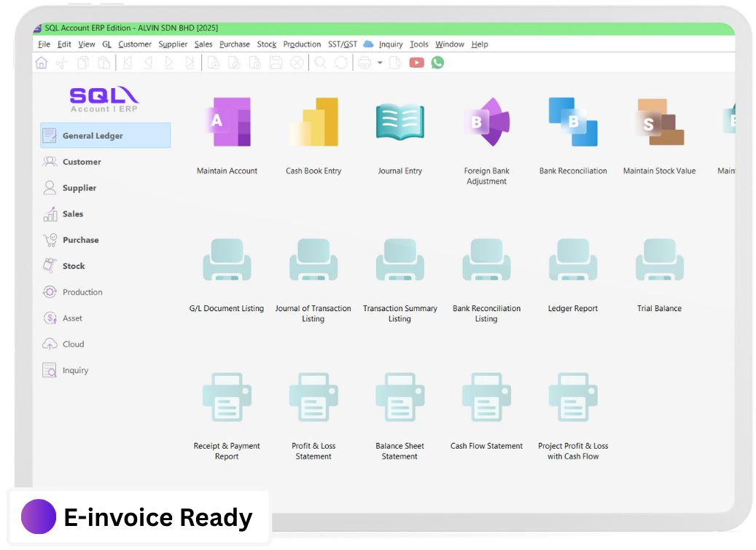756x550 pixels.
Task: Open the SST/GST menu
Action: (342, 44)
